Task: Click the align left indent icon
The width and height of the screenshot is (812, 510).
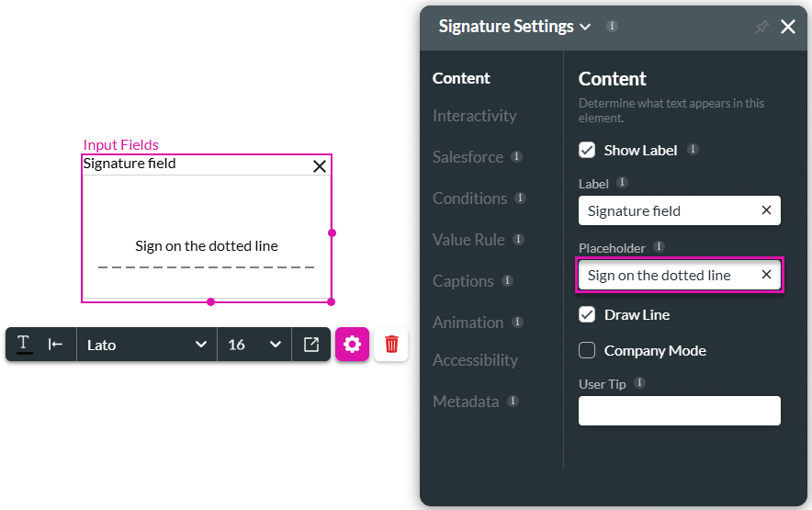Action: 56,345
